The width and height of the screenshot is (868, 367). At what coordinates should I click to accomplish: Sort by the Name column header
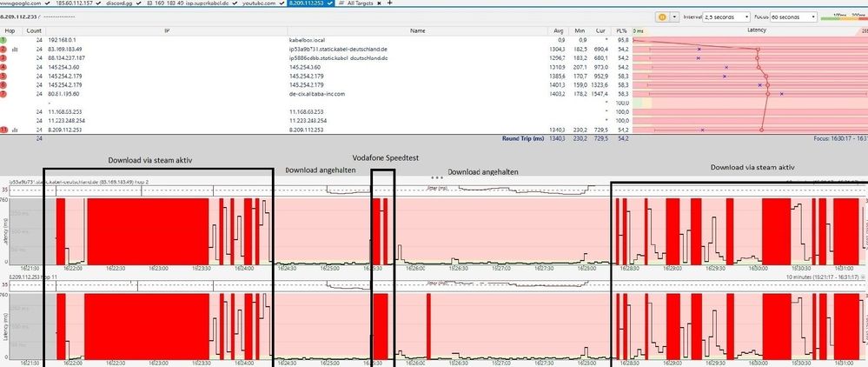418,30
